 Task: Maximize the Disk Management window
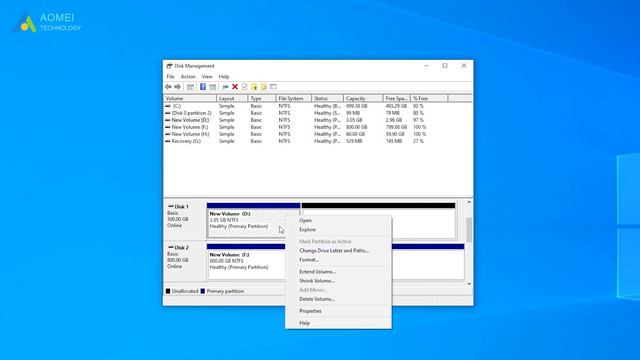pyautogui.click(x=445, y=66)
